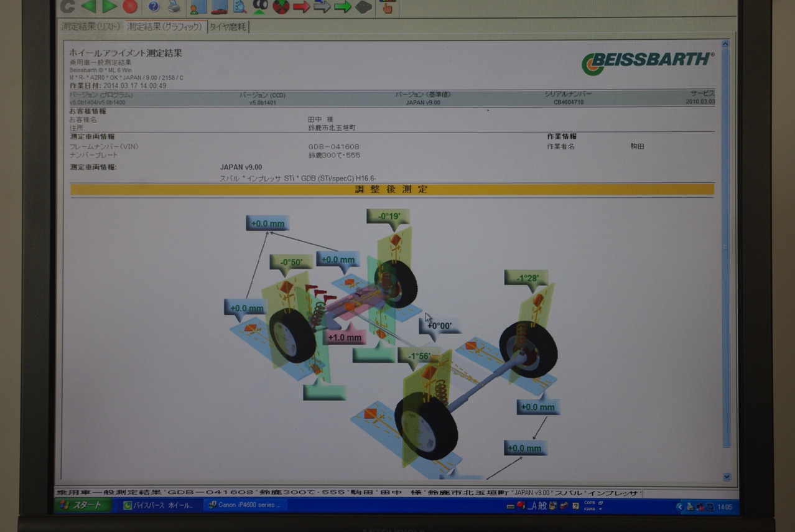This screenshot has height=532, width=795.
Task: Open customer data person icon
Action: [198, 7]
